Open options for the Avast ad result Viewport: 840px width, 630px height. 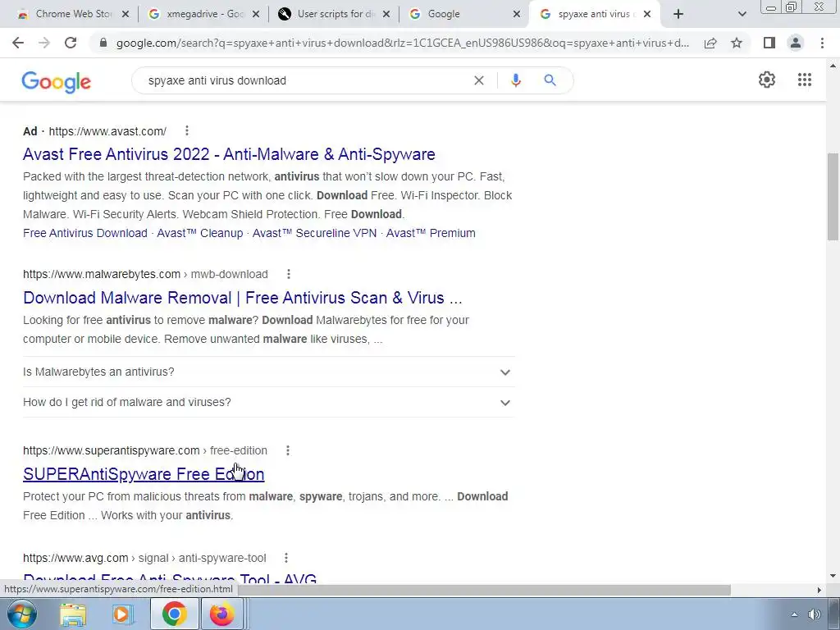[186, 130]
